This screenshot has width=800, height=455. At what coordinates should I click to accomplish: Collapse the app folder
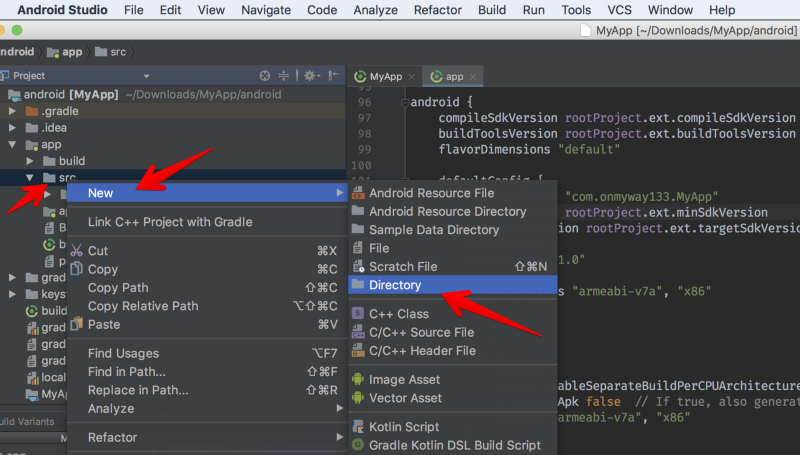click(x=12, y=145)
